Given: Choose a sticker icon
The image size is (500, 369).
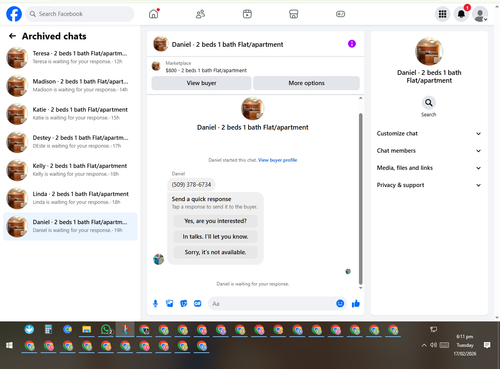Looking at the screenshot, I should (184, 304).
